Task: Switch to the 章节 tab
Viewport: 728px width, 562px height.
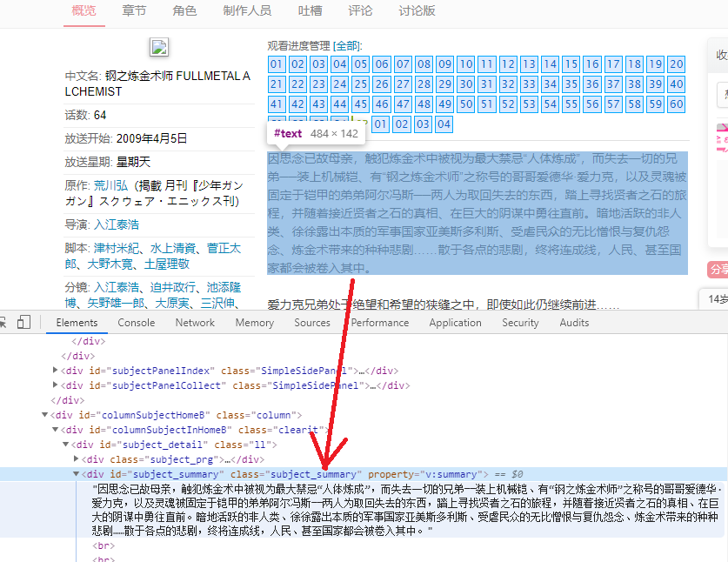Action: (x=134, y=10)
